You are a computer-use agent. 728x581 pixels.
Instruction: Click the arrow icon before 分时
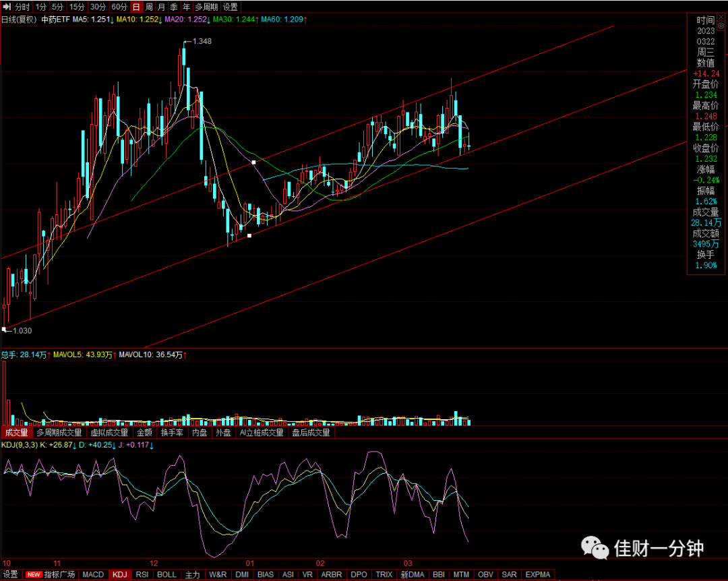click(x=7, y=7)
